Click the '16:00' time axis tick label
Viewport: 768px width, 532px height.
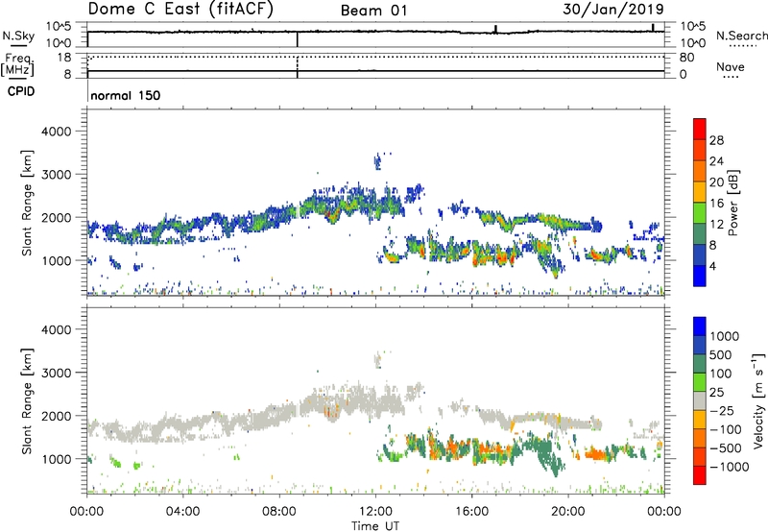471,512
